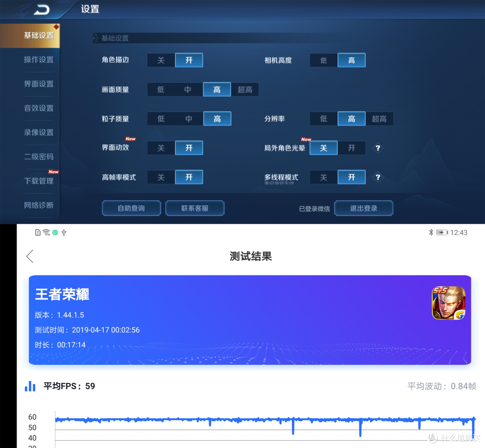Set 画面质量 to 高

217,89
